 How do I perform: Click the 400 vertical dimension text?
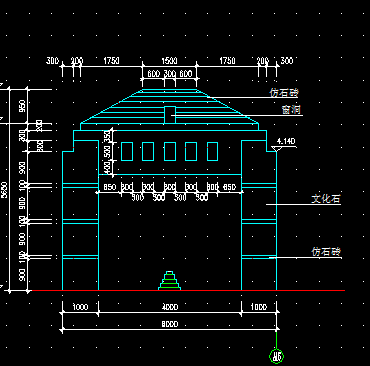pyautogui.click(x=107, y=168)
